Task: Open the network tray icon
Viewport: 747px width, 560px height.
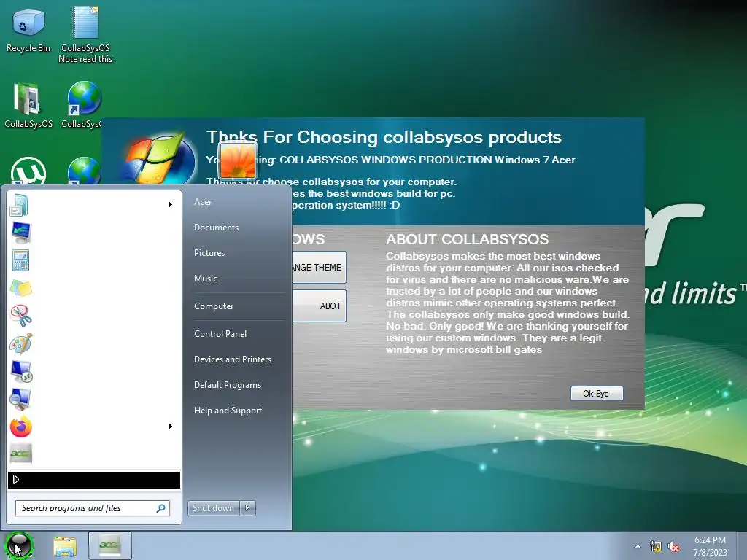Action: click(x=656, y=547)
